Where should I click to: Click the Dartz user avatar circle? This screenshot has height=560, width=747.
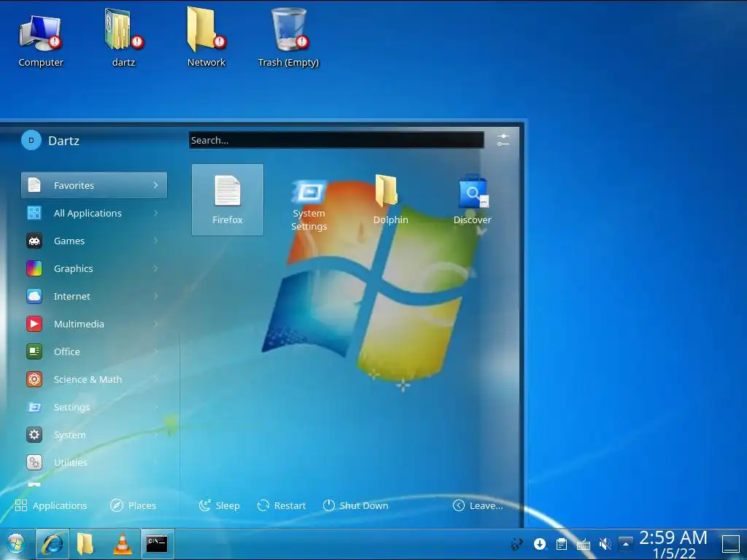tap(31, 141)
